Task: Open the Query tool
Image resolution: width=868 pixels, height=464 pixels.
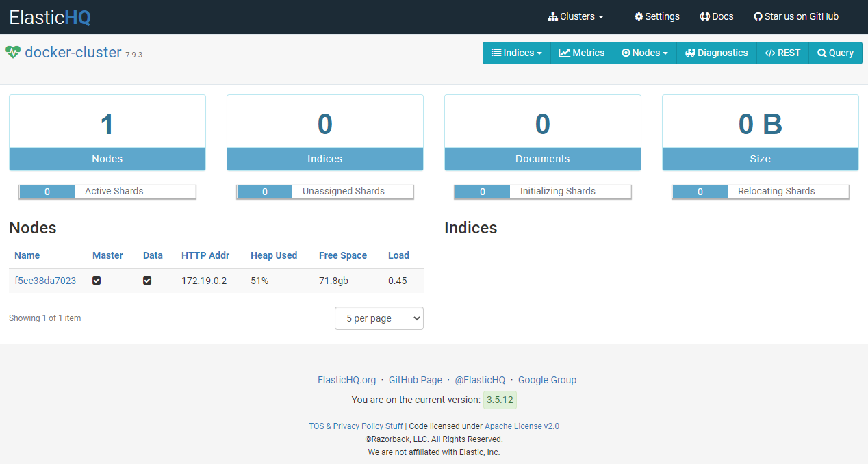Action: pos(835,53)
